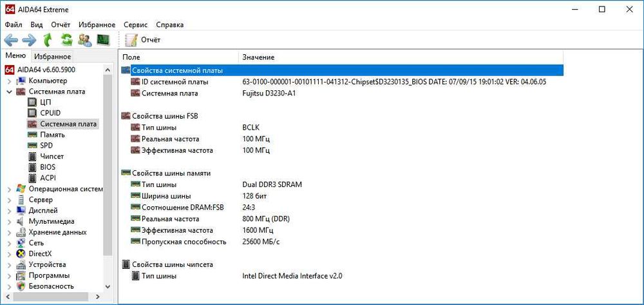Viewport: 644px width, 305px height.
Task: Click the Устройства devices icon
Action: [21, 265]
